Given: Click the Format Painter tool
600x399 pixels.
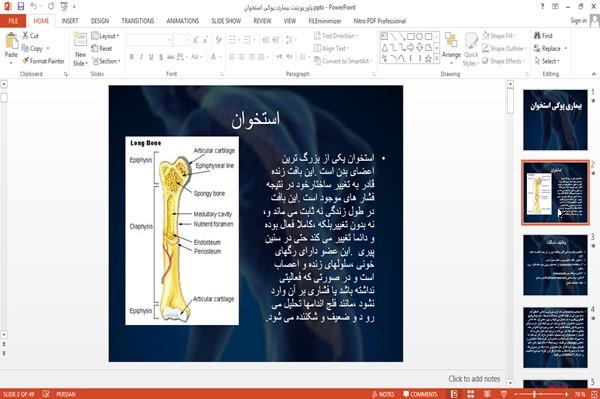Looking at the screenshot, I should click(x=43, y=61).
